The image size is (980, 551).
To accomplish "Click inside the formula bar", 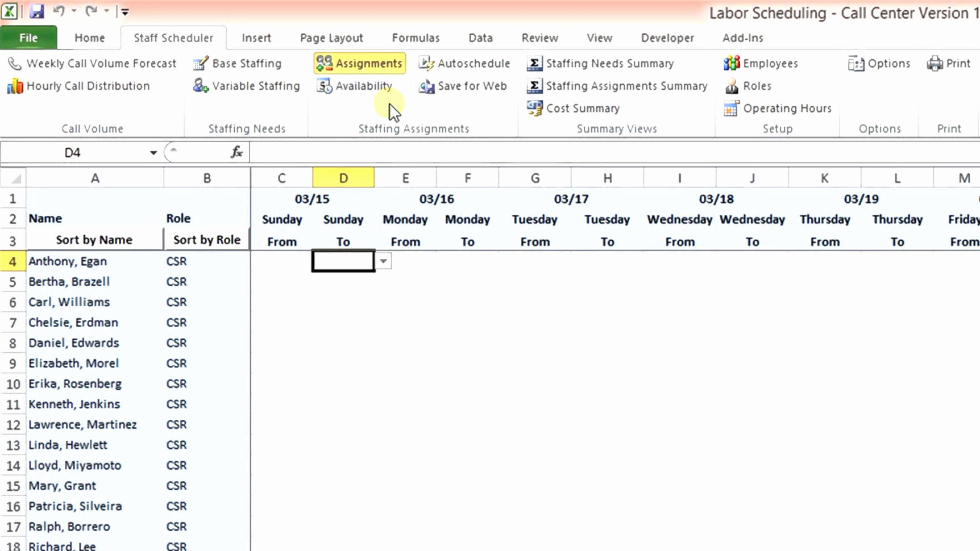I will pos(614,152).
